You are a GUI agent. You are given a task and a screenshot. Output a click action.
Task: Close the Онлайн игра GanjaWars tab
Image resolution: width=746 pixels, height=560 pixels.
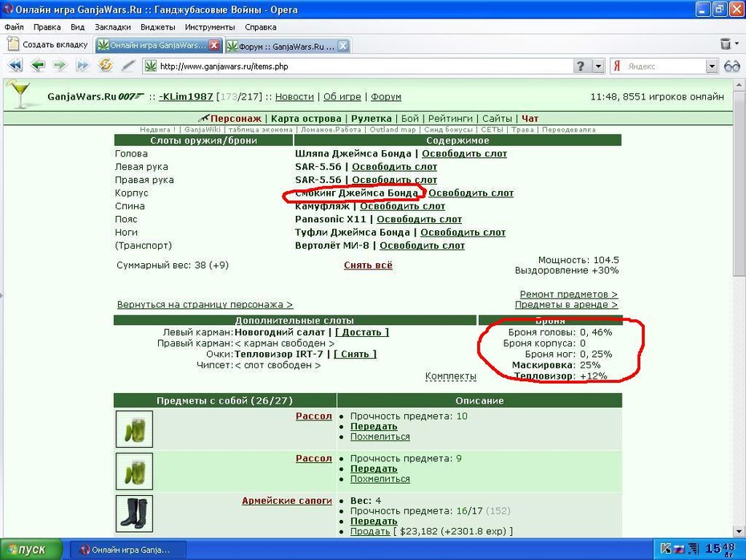tap(214, 45)
